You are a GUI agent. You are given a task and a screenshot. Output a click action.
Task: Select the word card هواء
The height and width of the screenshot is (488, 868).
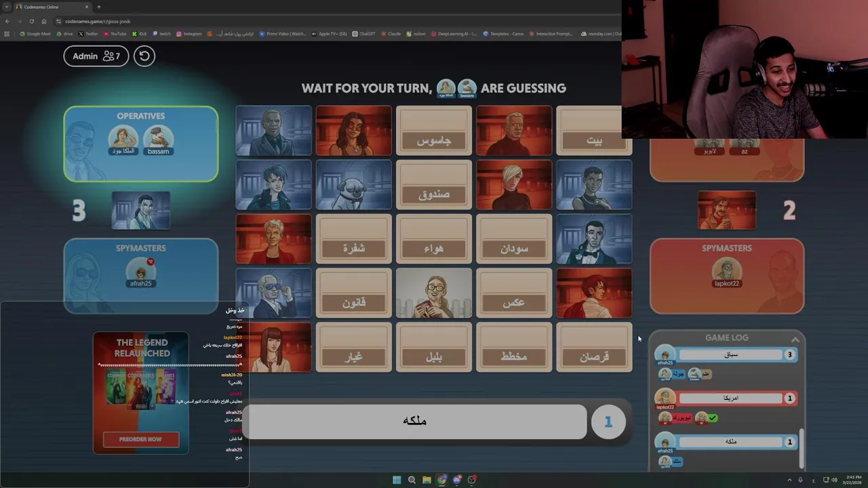(434, 239)
